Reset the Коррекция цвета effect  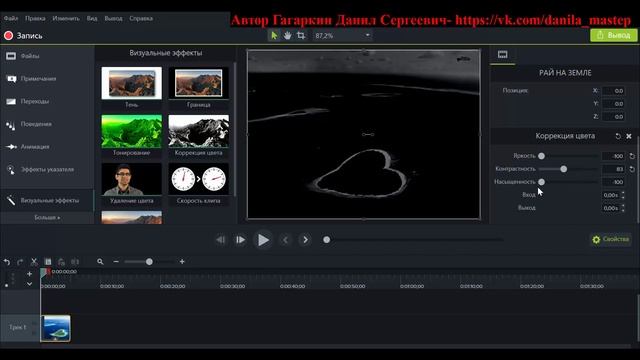618,136
